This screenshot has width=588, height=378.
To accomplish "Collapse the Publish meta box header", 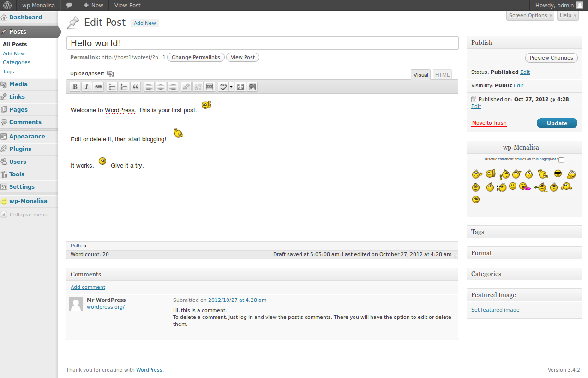I will click(524, 42).
